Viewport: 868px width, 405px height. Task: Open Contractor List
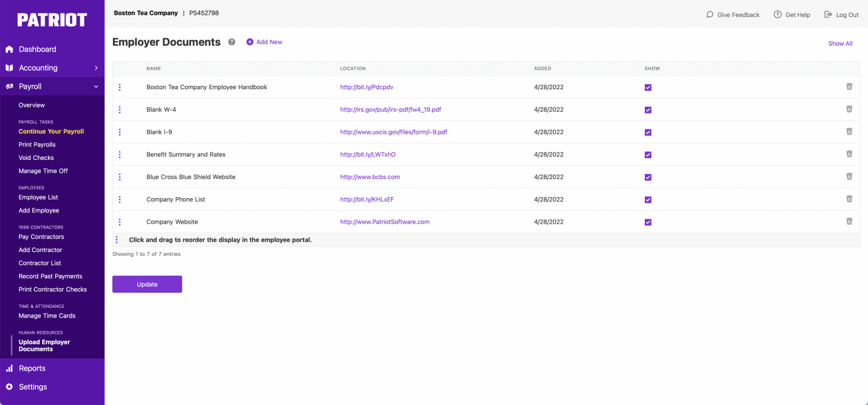click(40, 263)
